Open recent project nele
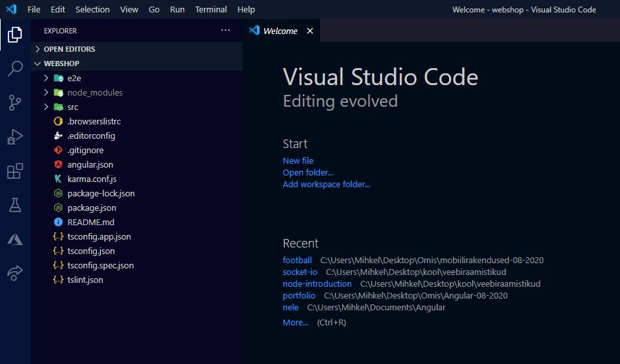The image size is (620, 364). pyautogui.click(x=290, y=308)
